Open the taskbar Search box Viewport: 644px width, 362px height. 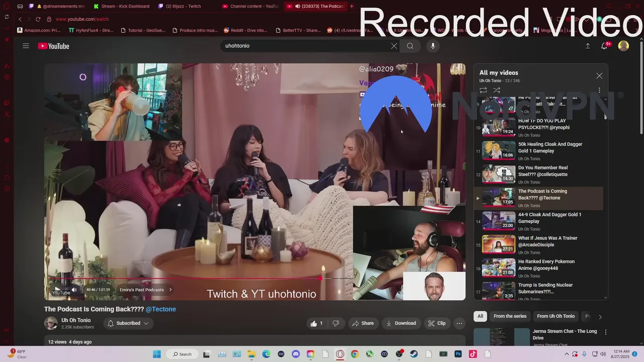click(x=182, y=354)
